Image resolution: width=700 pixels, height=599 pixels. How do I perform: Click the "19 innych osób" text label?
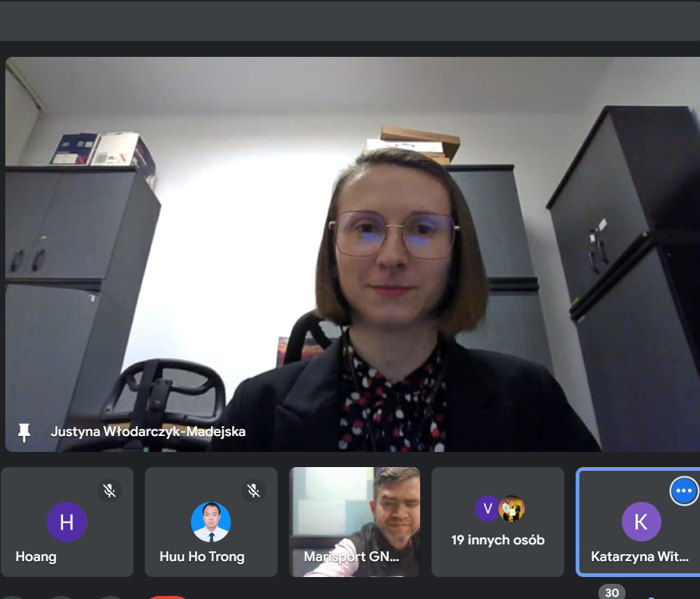[498, 541]
